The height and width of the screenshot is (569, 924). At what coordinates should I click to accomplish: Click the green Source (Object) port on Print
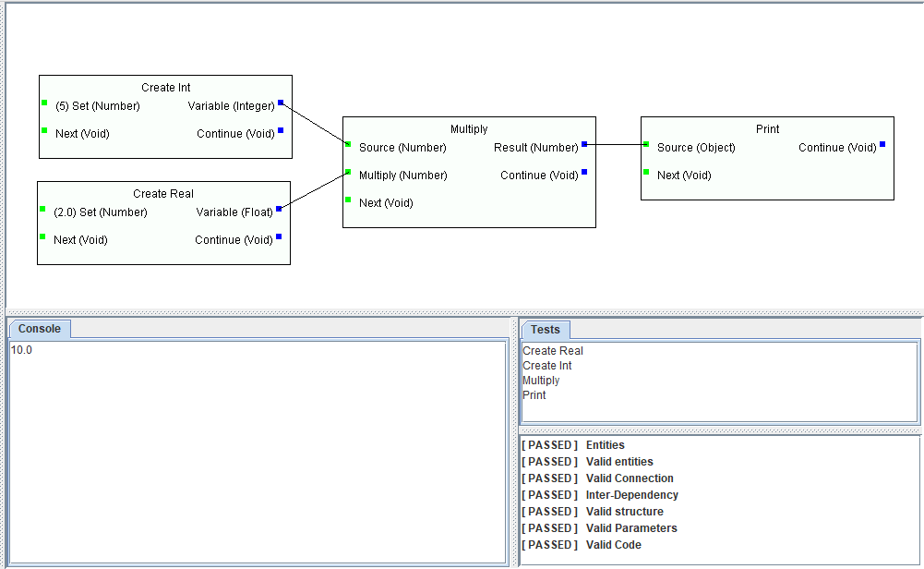646,144
